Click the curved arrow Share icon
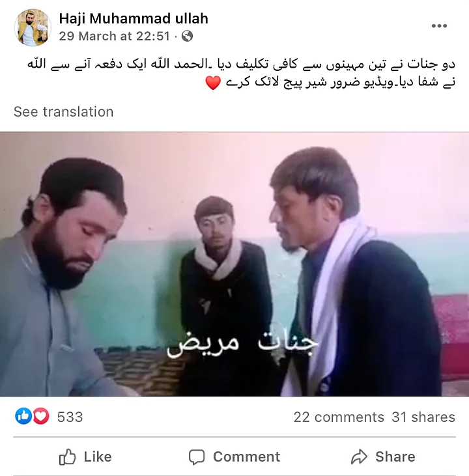 [360, 457]
